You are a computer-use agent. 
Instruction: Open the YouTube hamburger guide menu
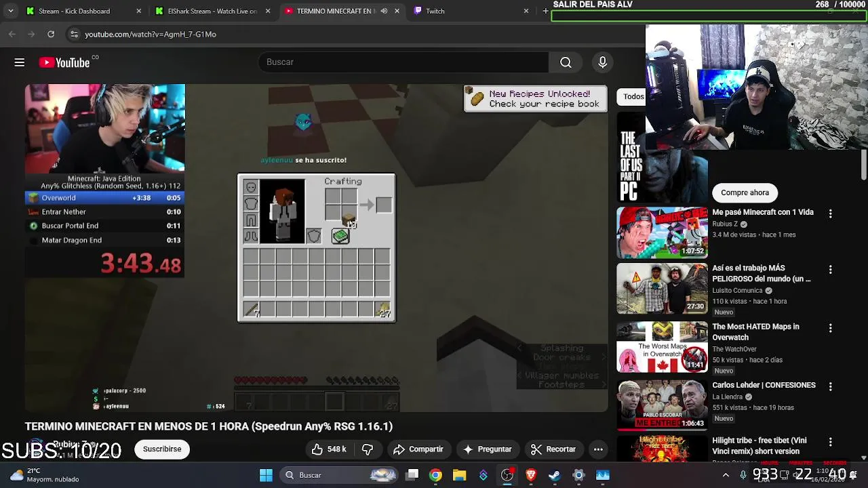(20, 62)
